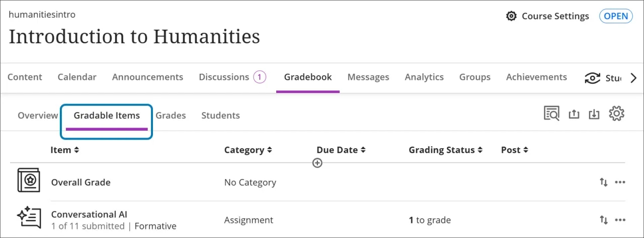Toggle the OPEN course status badge

[616, 16]
